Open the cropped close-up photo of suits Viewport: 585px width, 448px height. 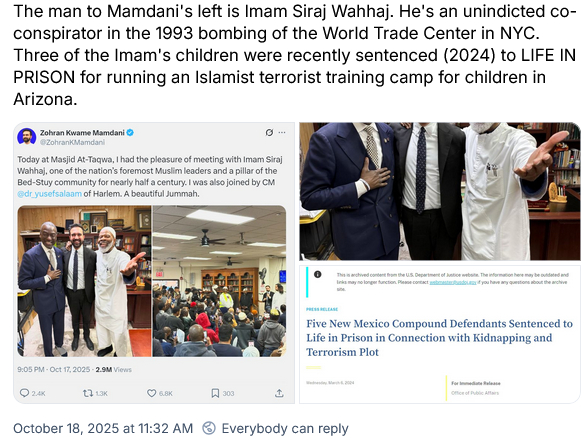(440, 191)
